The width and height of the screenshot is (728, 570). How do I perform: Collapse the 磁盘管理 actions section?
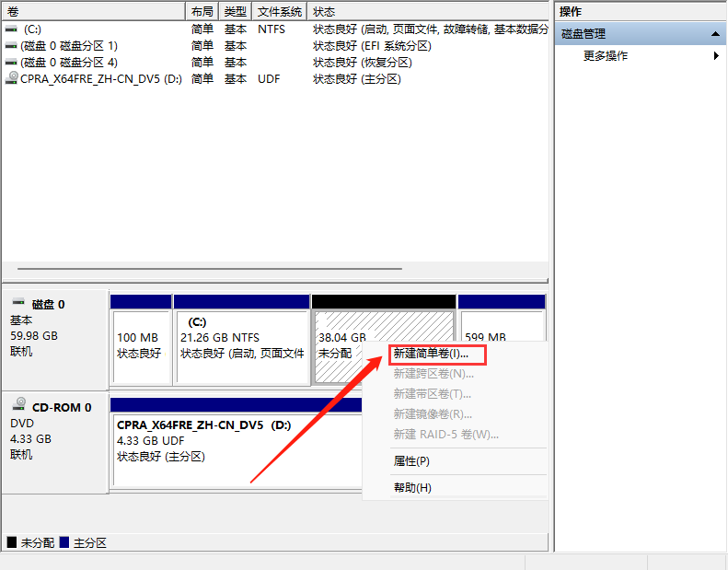click(715, 34)
